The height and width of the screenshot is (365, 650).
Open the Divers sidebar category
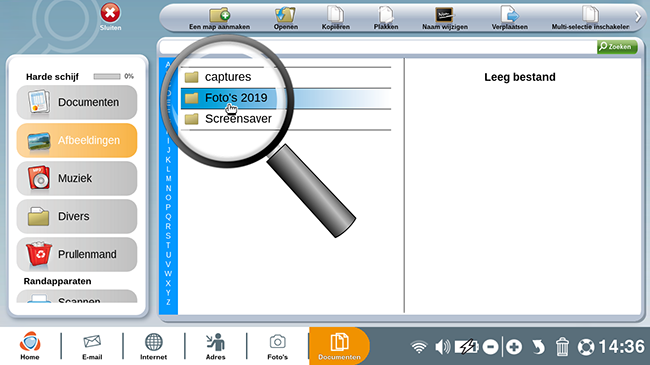click(77, 217)
